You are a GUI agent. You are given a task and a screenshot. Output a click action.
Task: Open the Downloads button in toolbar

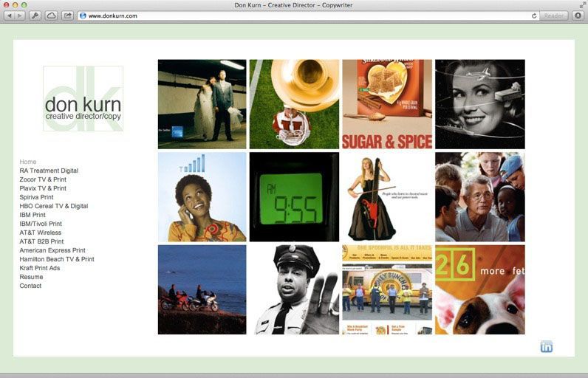[x=578, y=16]
